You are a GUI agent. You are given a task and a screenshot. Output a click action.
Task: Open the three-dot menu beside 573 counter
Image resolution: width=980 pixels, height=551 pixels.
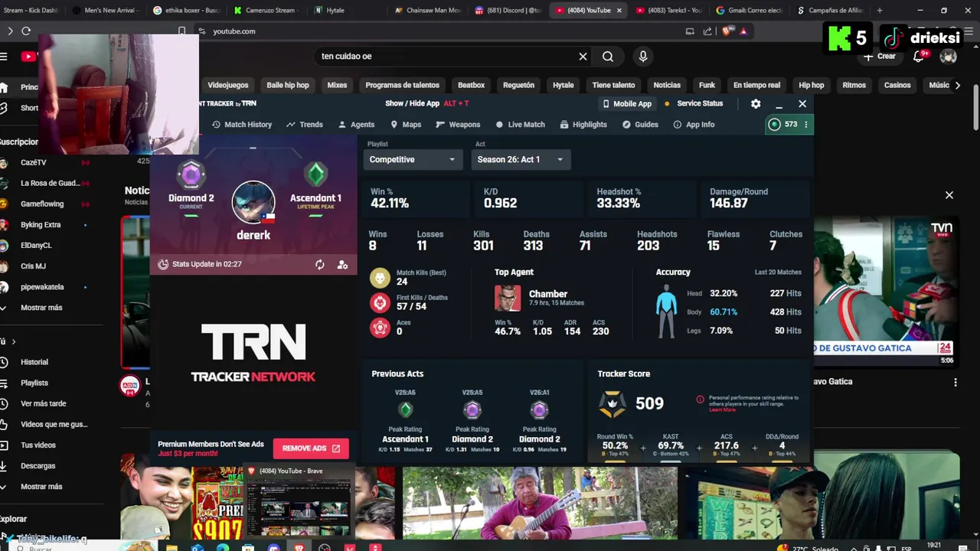pos(805,124)
